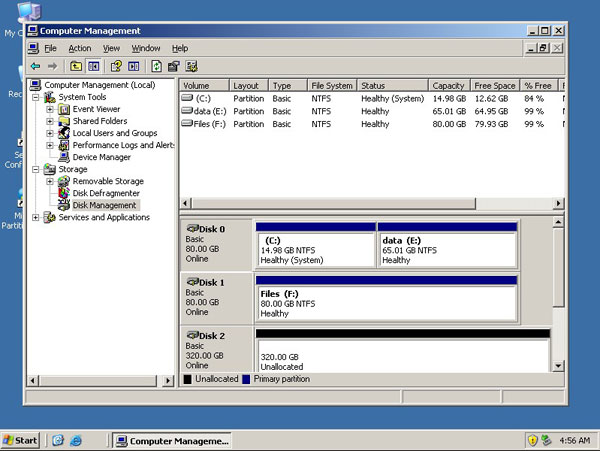600x451 pixels.
Task: Click the volume list horizontal scrollbar thumb
Action: (334, 203)
